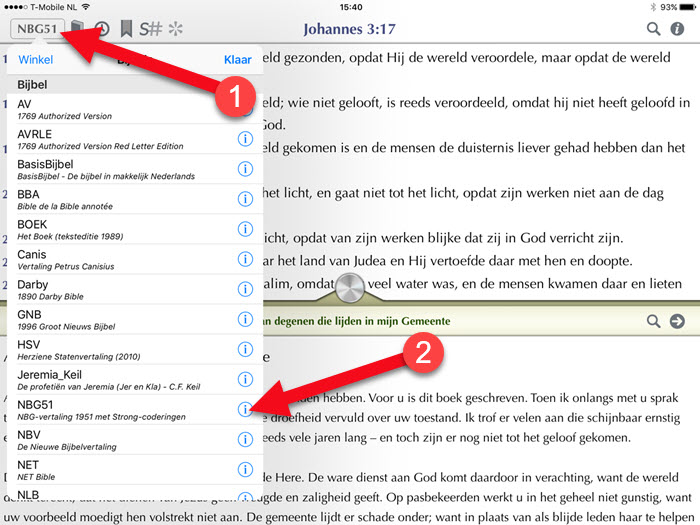Toggle Strong's numbers S# icon
Image resolution: width=700 pixels, height=525 pixels.
coord(150,29)
